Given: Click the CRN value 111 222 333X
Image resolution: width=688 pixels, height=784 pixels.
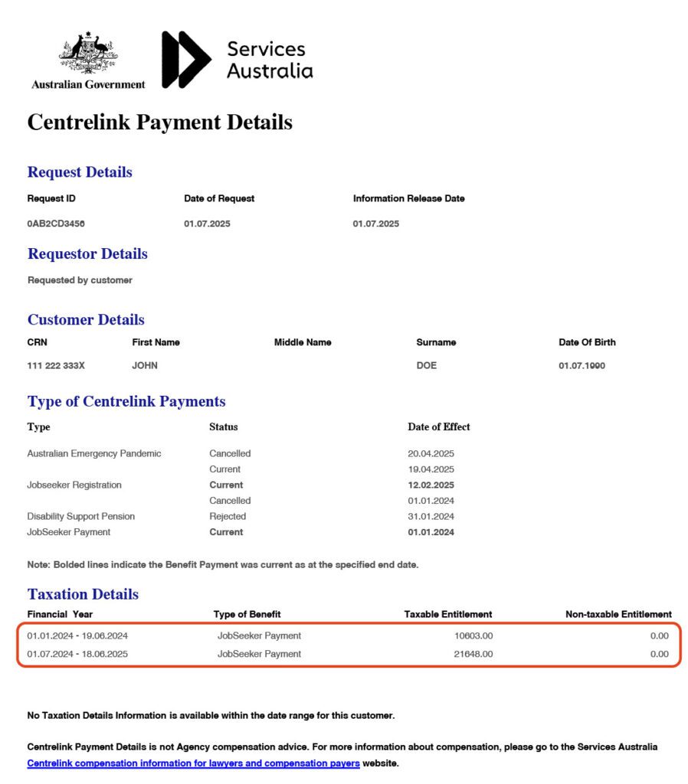Looking at the screenshot, I should (55, 365).
